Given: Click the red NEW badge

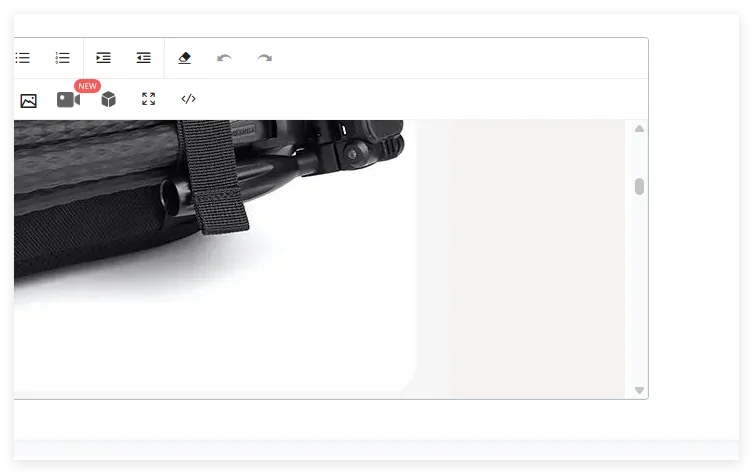Looking at the screenshot, I should (87, 86).
